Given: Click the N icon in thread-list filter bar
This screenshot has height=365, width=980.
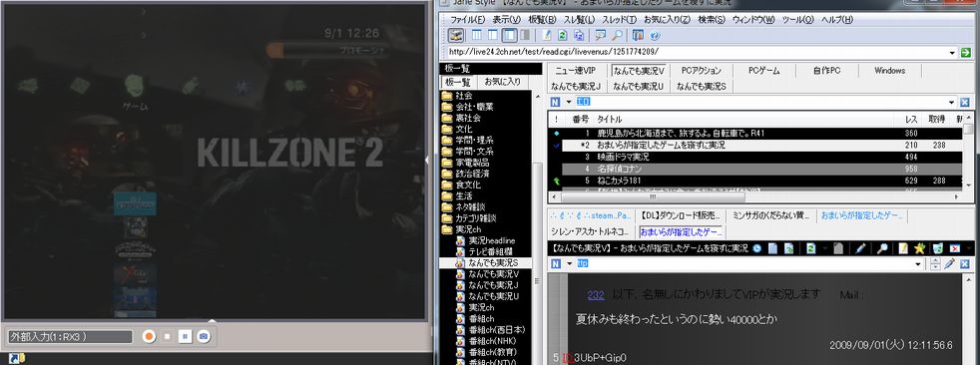Looking at the screenshot, I should (x=556, y=103).
